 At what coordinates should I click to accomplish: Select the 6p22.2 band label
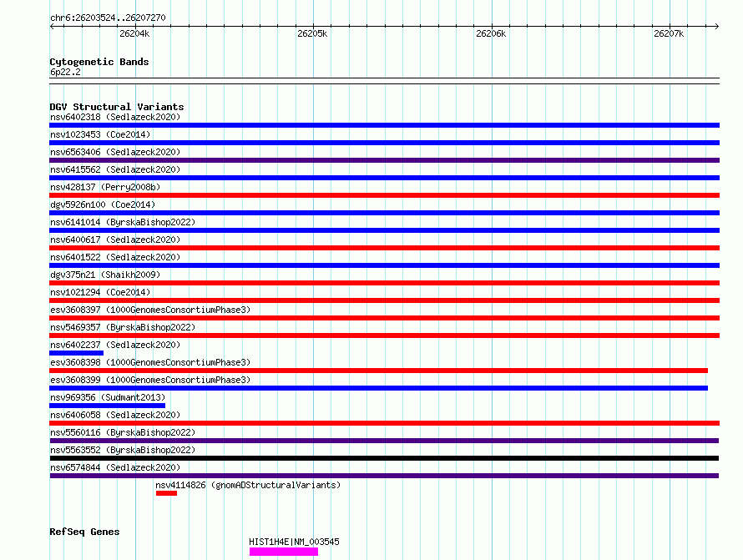pyautogui.click(x=65, y=72)
